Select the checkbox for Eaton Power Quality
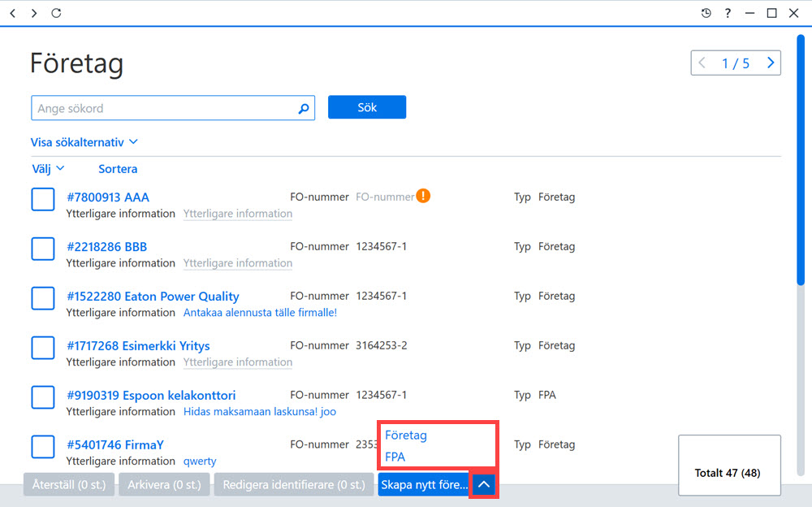 pyautogui.click(x=43, y=299)
